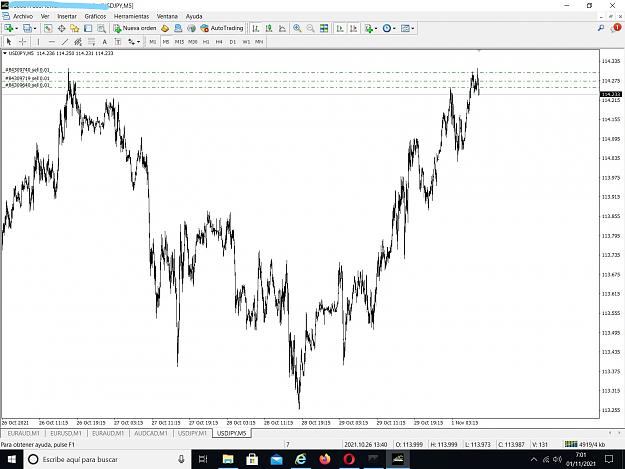The image size is (625, 469).
Task: Toggle chart shift from right edge
Action: (x=353, y=28)
